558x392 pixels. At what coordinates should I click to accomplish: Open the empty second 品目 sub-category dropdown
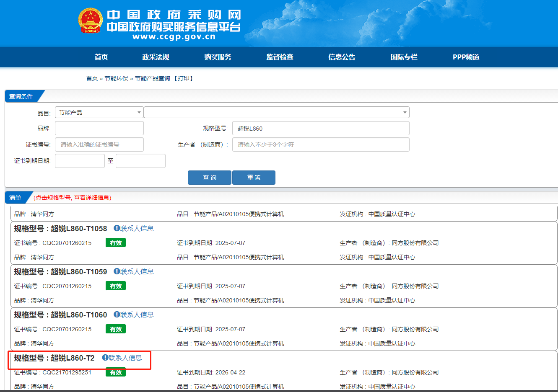tap(276, 112)
